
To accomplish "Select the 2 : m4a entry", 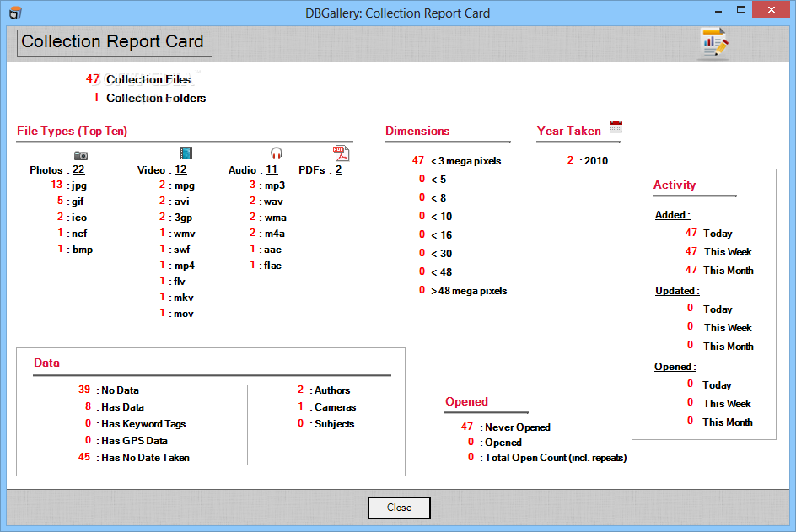I will (x=267, y=234).
